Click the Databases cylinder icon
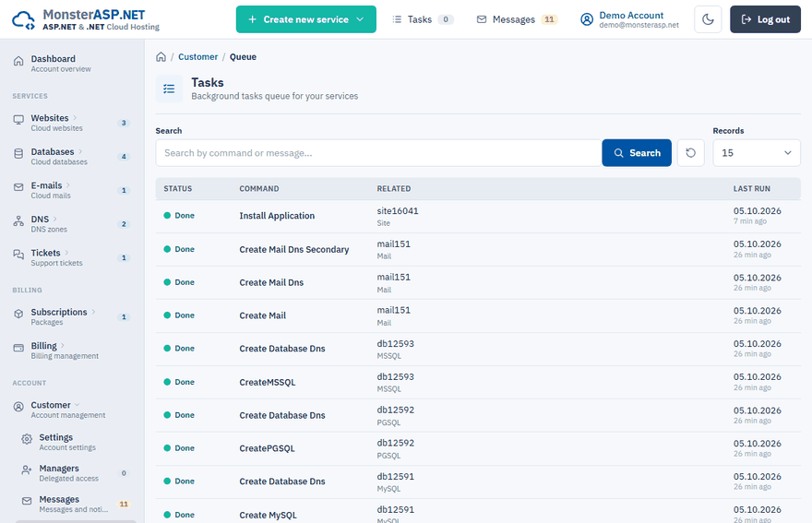 18,154
